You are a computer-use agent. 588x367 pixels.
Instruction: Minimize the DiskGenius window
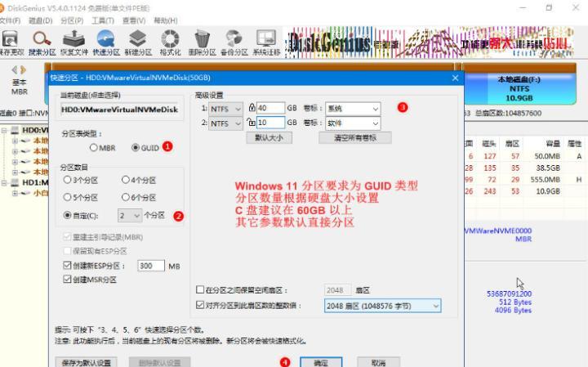click(523, 8)
